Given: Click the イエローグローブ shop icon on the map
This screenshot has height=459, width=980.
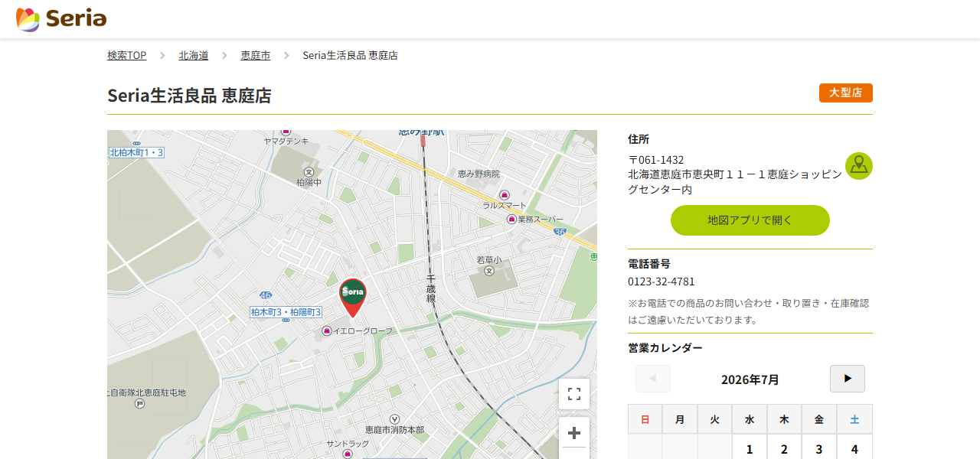Looking at the screenshot, I should [x=327, y=330].
